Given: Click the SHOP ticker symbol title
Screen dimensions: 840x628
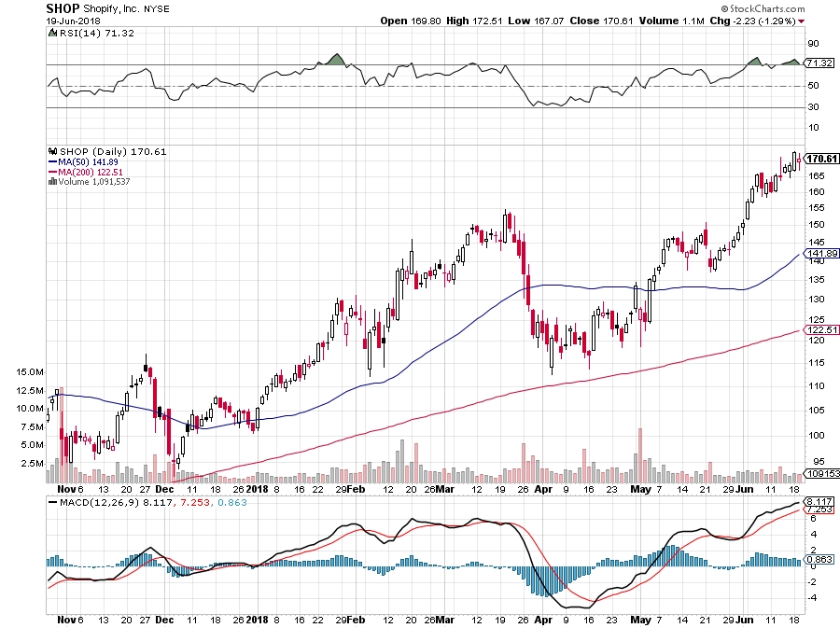Looking at the screenshot, I should point(63,8).
